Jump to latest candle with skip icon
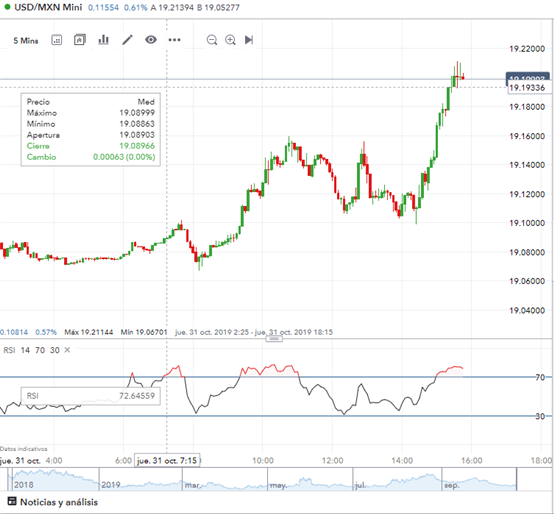 point(249,40)
